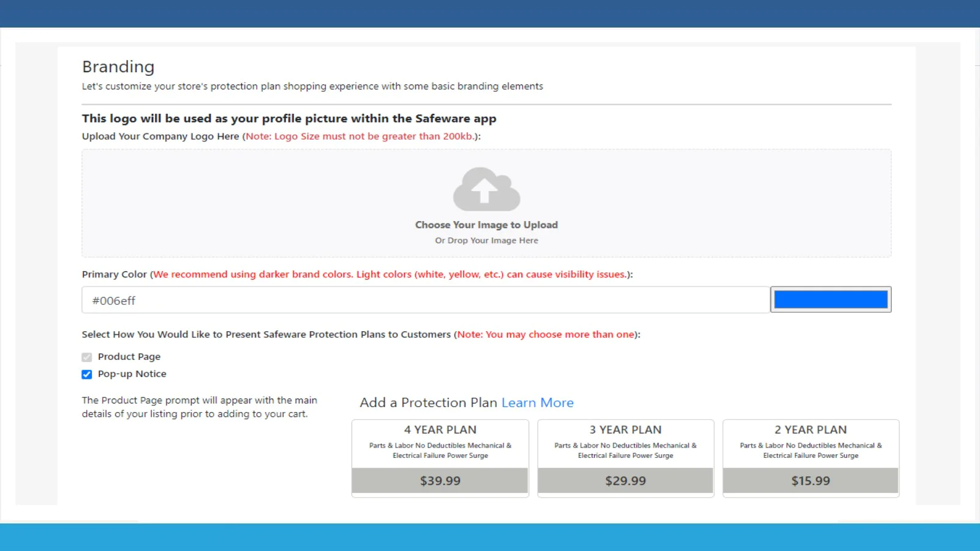Click the Drop Your Image Here area
980x551 pixels.
pos(486,240)
